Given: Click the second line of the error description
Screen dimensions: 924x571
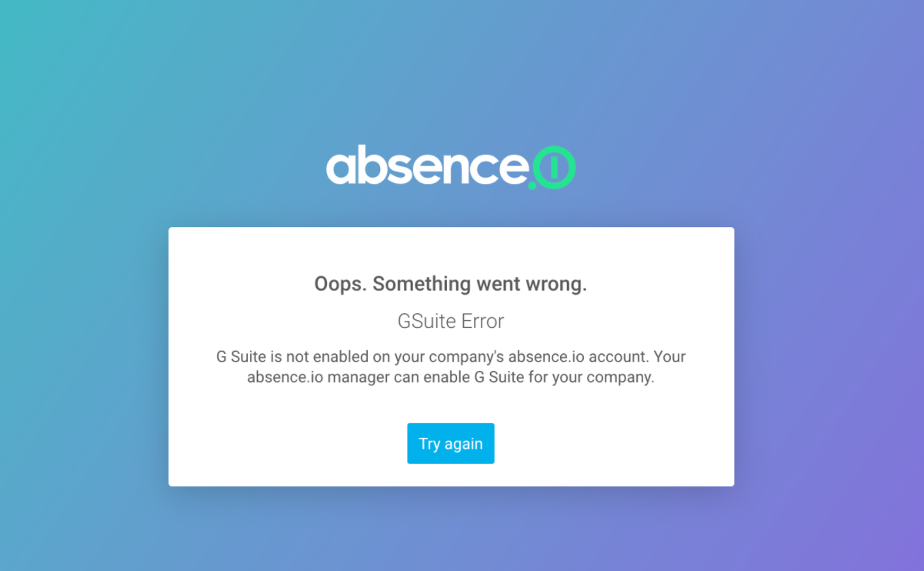Looking at the screenshot, I should click(450, 378).
